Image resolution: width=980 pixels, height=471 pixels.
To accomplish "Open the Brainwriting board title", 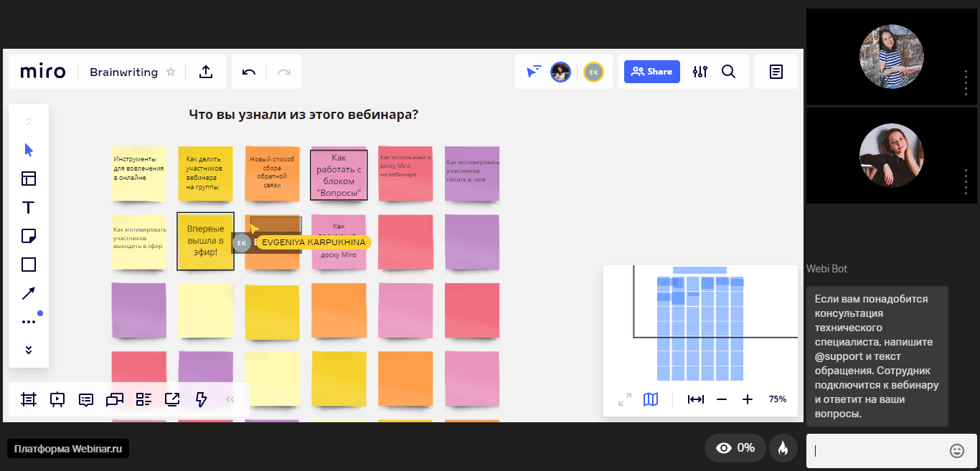I will point(123,72).
